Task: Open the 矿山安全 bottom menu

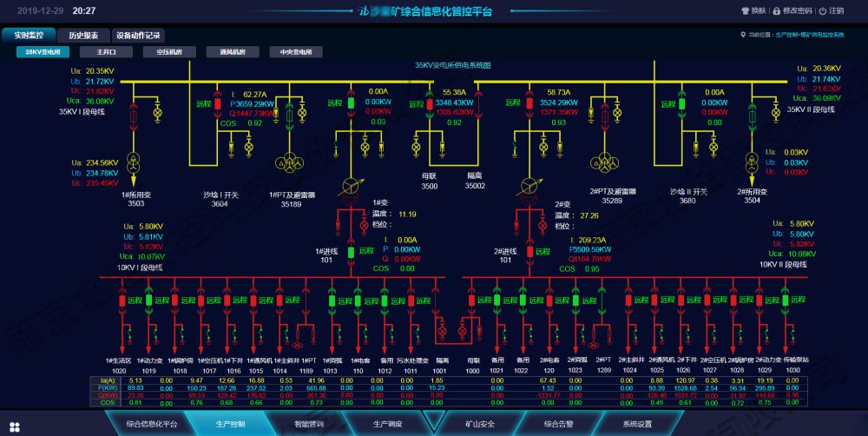Action: point(480,425)
